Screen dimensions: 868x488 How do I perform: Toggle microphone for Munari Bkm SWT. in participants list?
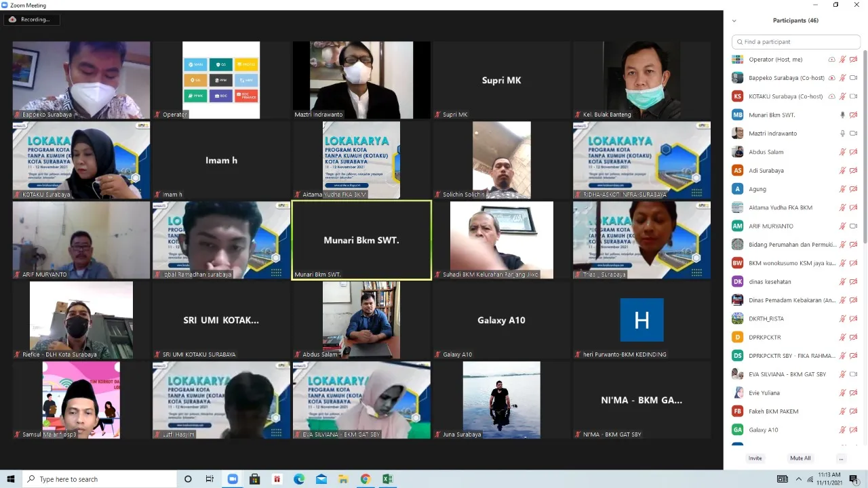[842, 115]
